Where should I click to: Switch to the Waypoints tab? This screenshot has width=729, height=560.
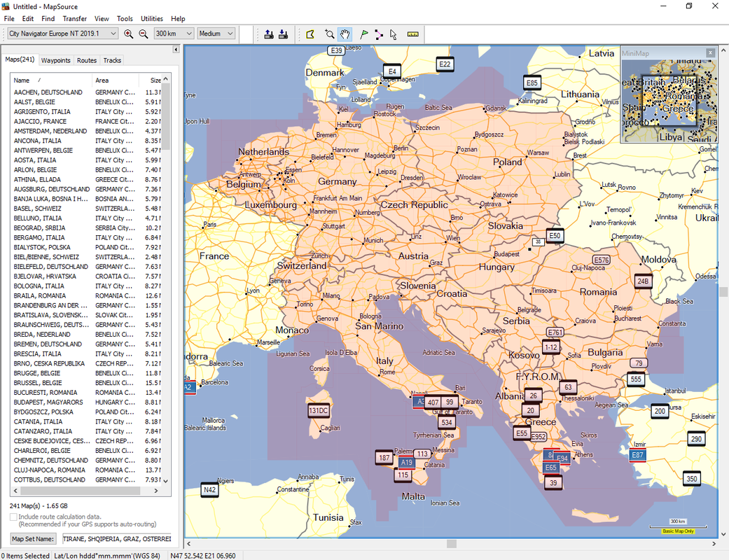coord(56,60)
